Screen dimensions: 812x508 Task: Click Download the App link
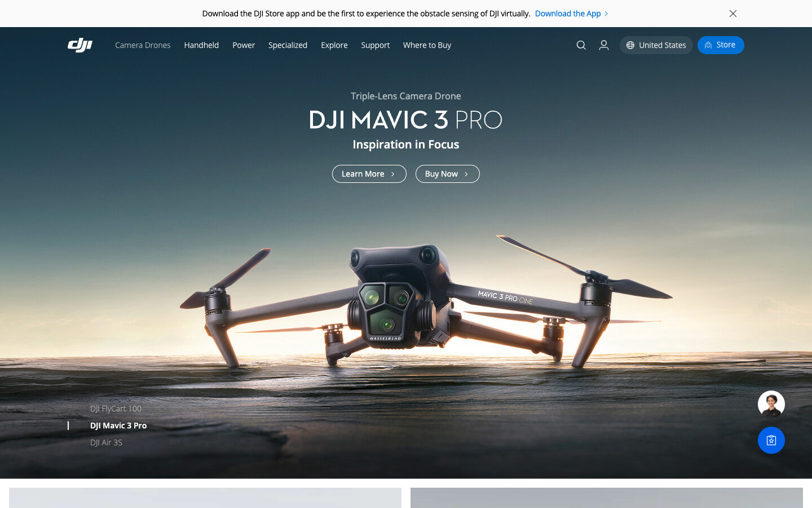click(x=571, y=14)
